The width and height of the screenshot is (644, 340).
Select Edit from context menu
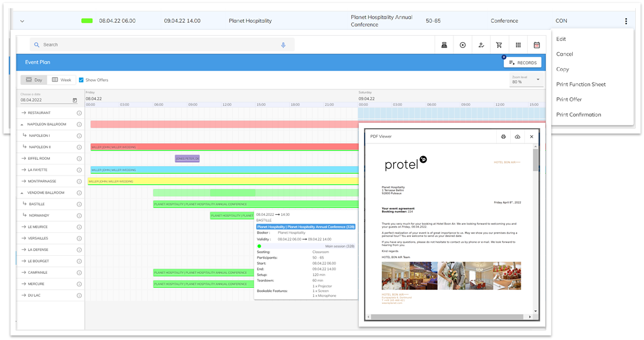pyautogui.click(x=561, y=39)
